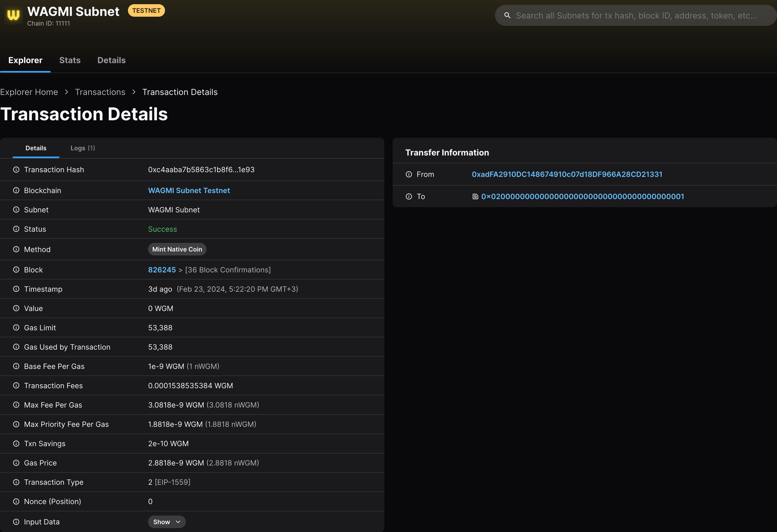Open the From address link
The width and height of the screenshot is (777, 532).
tap(567, 174)
